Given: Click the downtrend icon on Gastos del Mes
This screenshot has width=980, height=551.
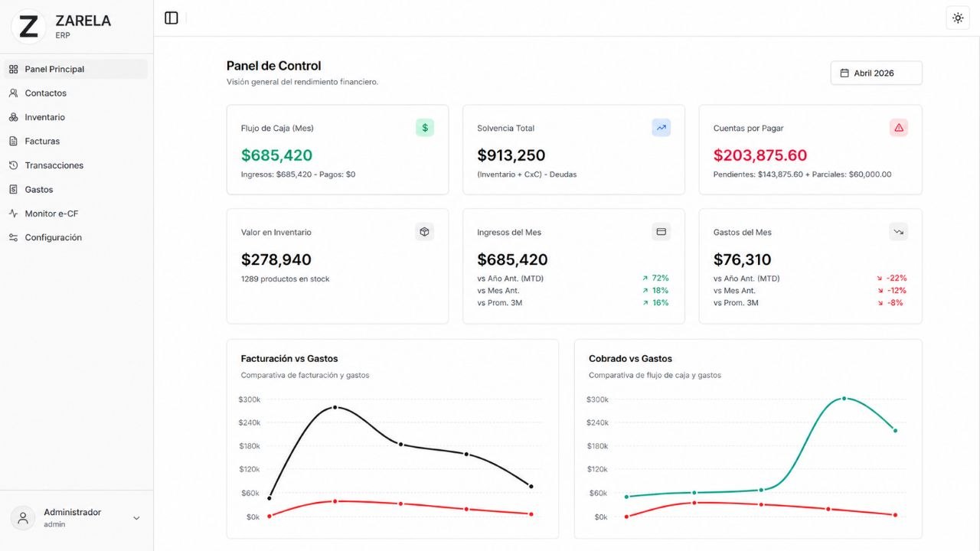Looking at the screenshot, I should 898,232.
